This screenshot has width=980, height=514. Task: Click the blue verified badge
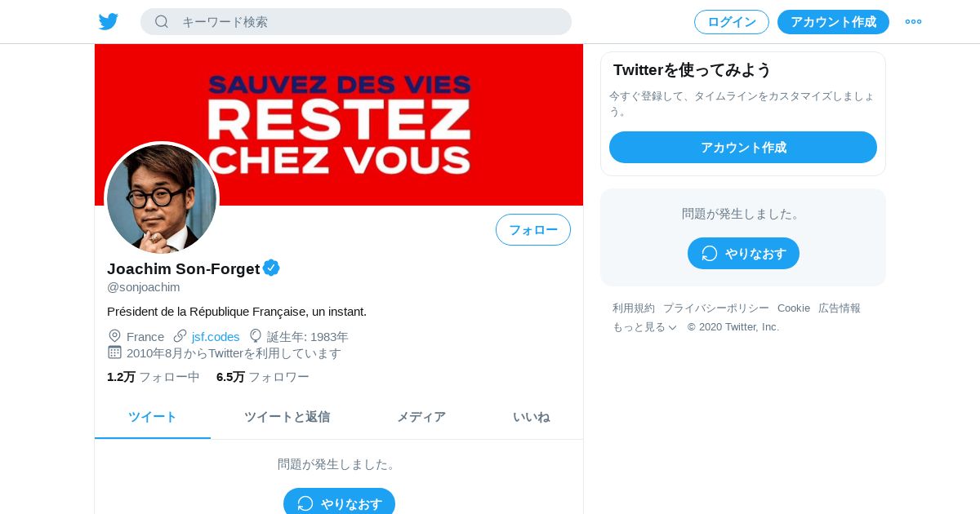[x=271, y=268]
